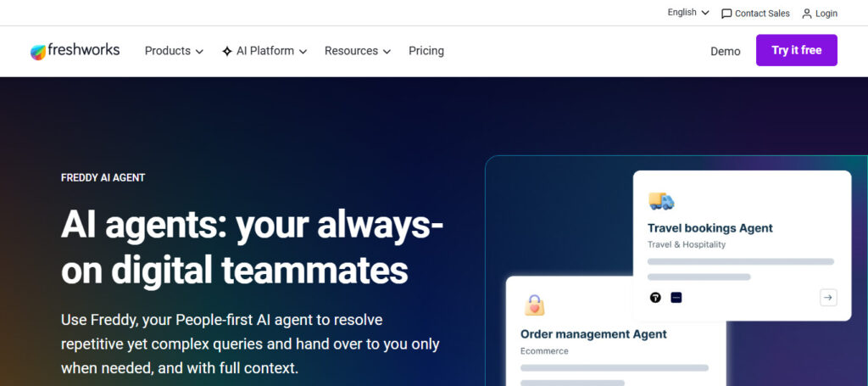Click the Demo link
868x386 pixels.
[726, 51]
